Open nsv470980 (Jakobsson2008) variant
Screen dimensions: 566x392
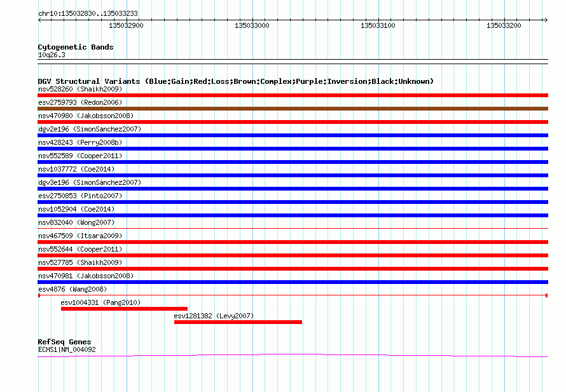tap(86, 116)
